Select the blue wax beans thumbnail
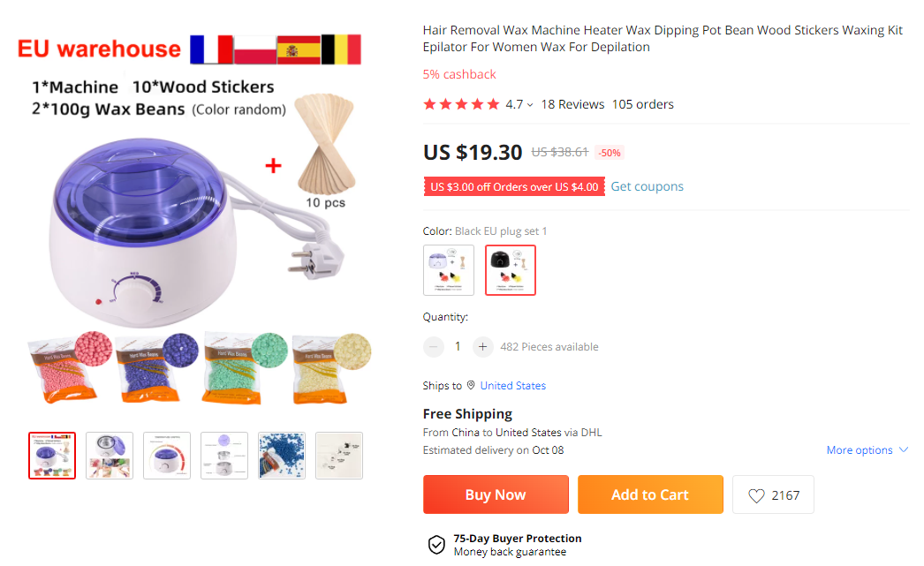 pyautogui.click(x=282, y=456)
